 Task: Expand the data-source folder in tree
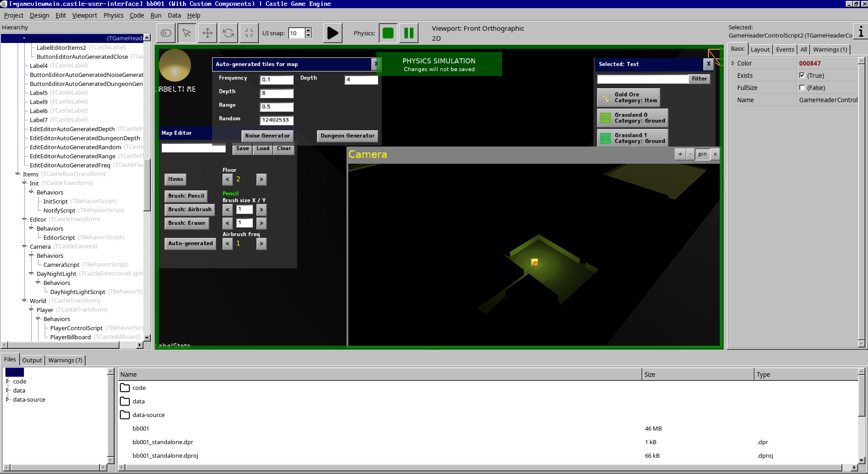pos(8,399)
